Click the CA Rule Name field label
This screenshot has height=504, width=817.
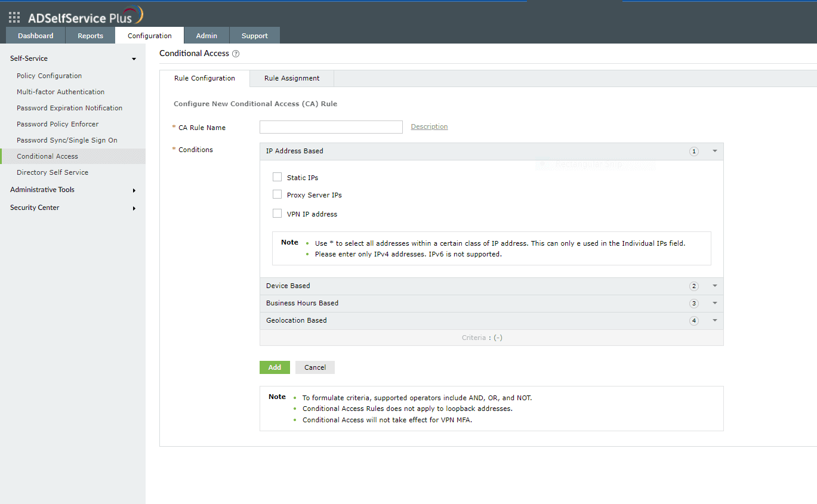coord(202,128)
